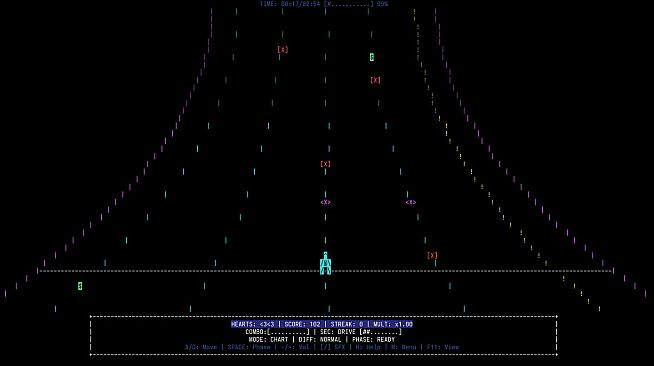Click the green pickup near the top of road
Image resolution: width=654 pixels, height=366 pixels.
pos(372,57)
